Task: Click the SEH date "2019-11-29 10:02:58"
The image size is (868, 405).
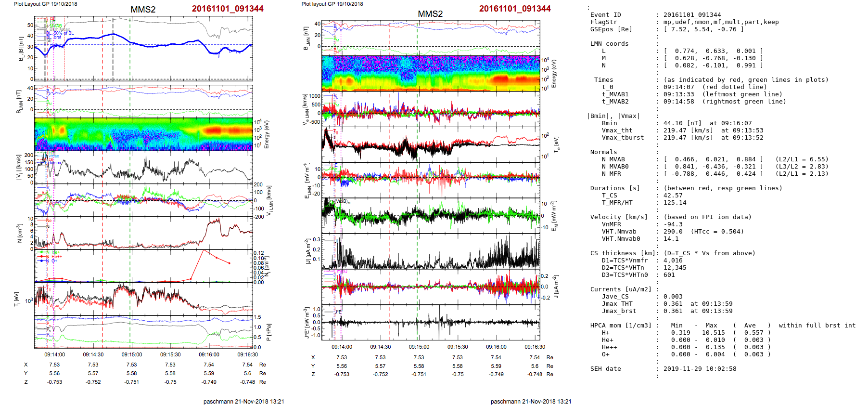Action: coord(700,369)
